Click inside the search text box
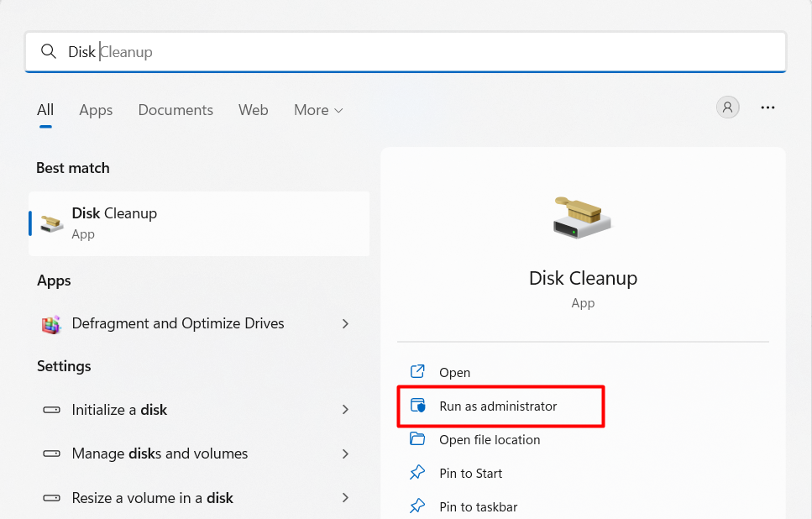Image resolution: width=812 pixels, height=519 pixels. [420, 52]
